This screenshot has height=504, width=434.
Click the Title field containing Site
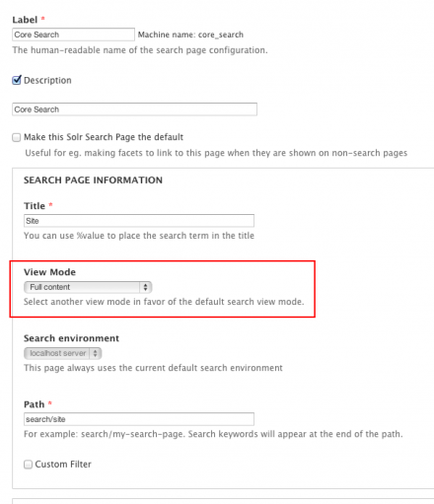[139, 221]
